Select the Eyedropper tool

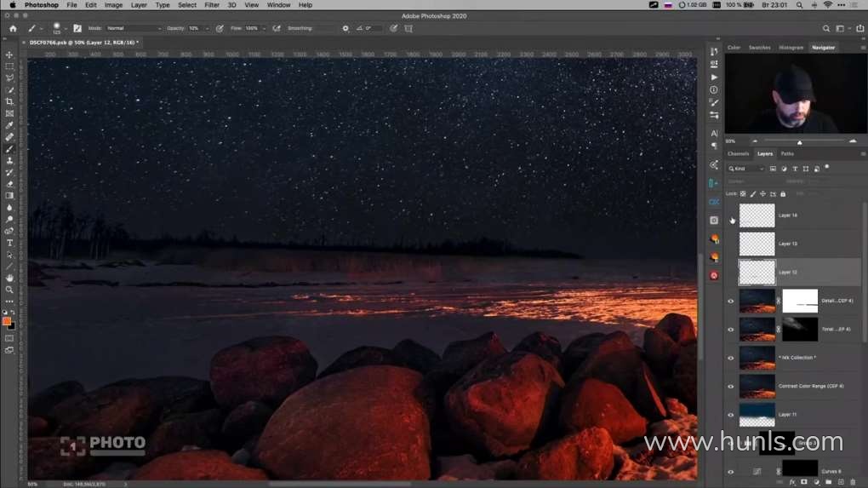[x=9, y=125]
